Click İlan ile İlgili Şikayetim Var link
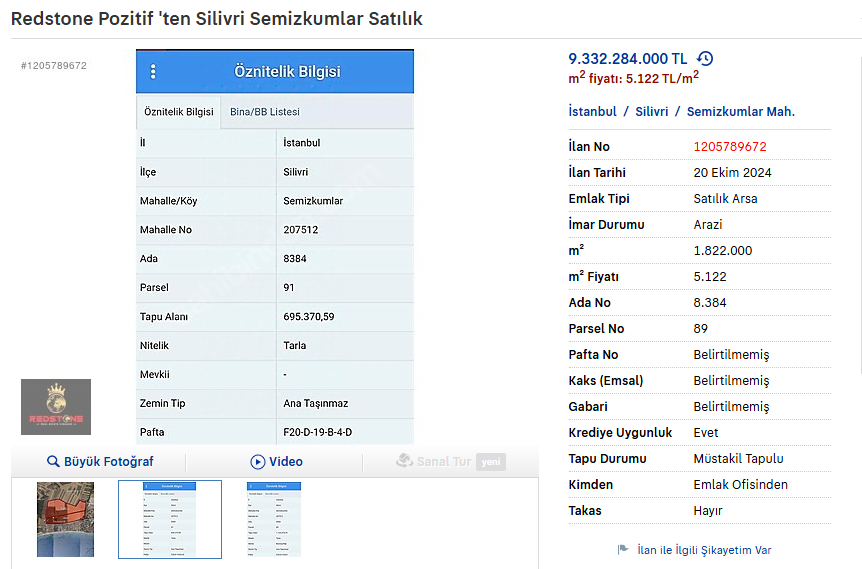This screenshot has height=569, width=862. (704, 550)
